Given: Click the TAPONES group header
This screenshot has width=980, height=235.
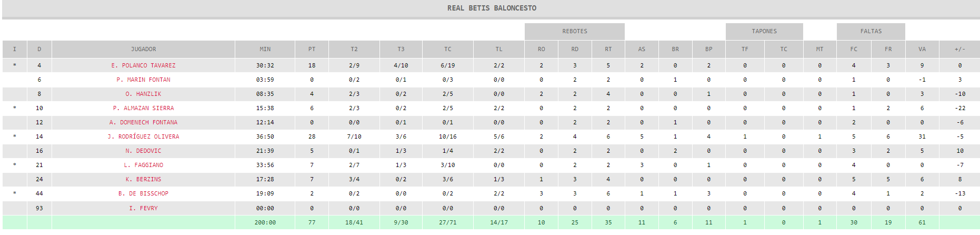Looking at the screenshot, I should (x=764, y=31).
